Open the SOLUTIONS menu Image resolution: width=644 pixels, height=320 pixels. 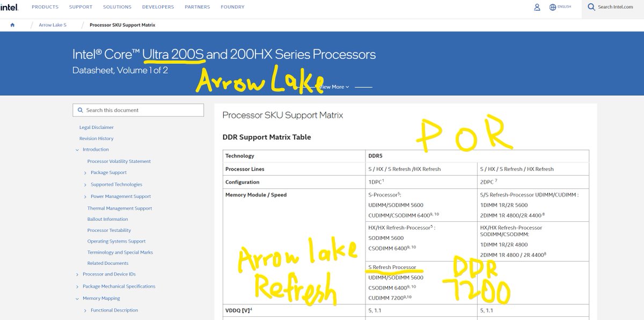click(117, 7)
